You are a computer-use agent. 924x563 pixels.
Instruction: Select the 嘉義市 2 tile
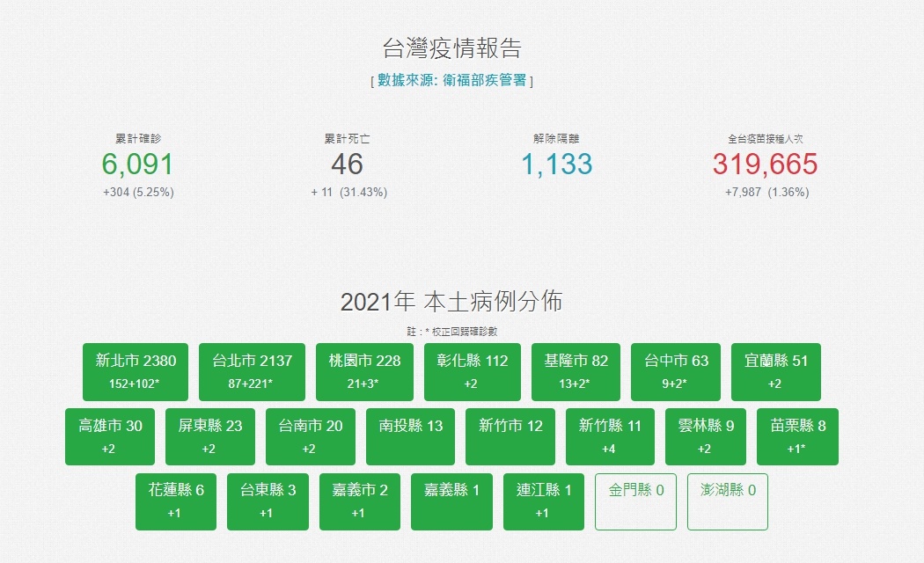360,501
